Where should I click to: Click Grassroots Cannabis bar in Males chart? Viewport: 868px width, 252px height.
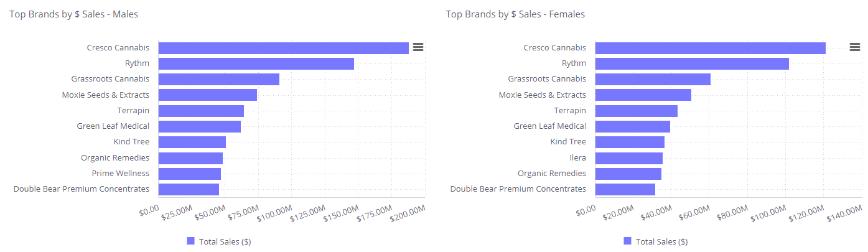pyautogui.click(x=218, y=79)
